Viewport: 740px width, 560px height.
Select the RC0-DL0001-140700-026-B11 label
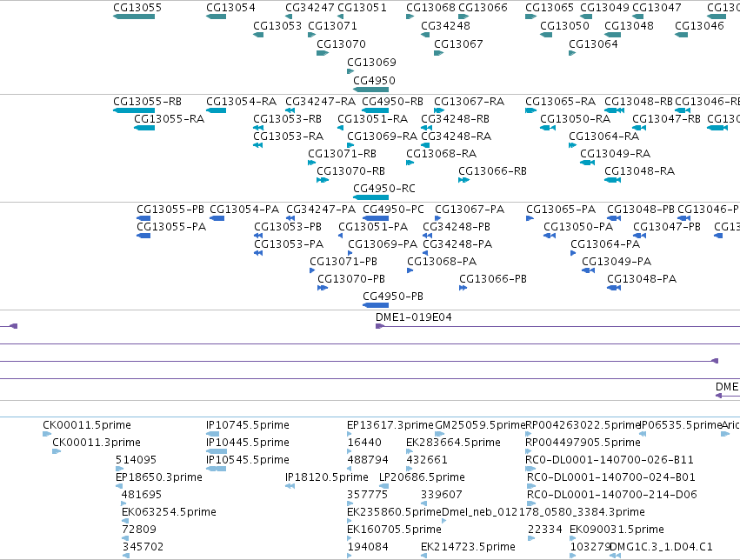click(610, 460)
